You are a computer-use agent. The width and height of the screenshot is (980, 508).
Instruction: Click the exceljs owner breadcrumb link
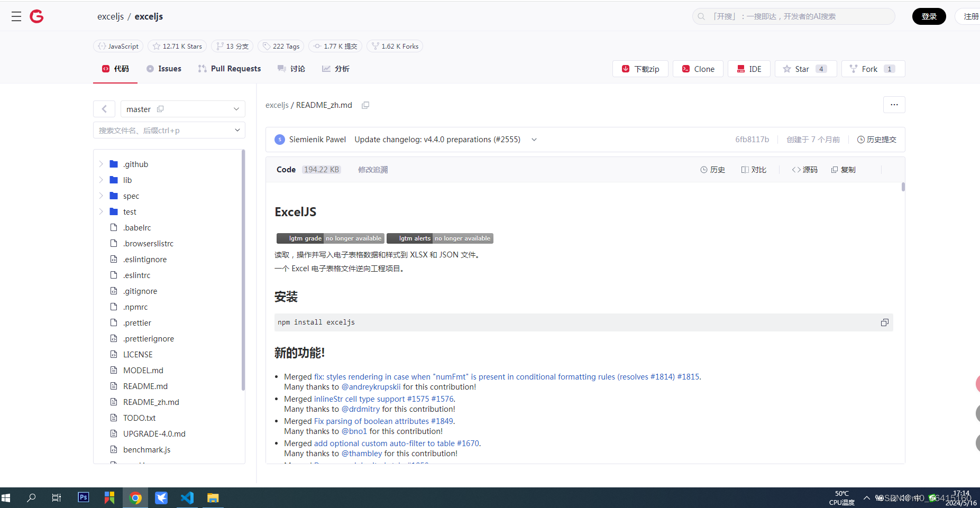point(111,16)
